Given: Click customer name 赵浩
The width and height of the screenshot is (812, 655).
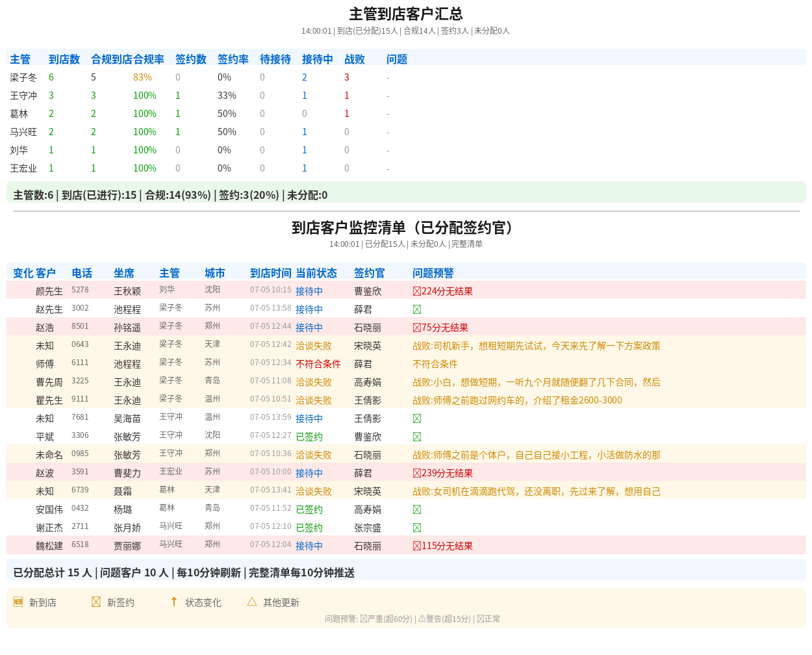Looking at the screenshot, I should 45,327.
